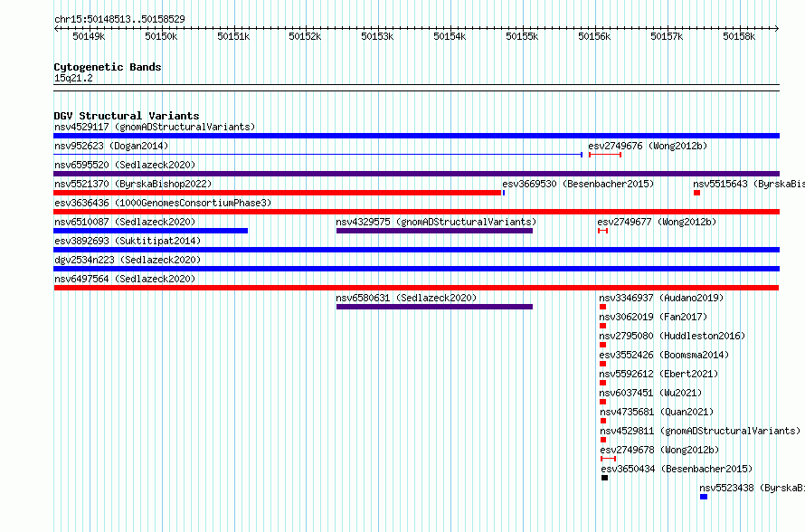The height and width of the screenshot is (532, 805).
Task: Select esv2749677 (Wong2012b) label
Action: [657, 222]
